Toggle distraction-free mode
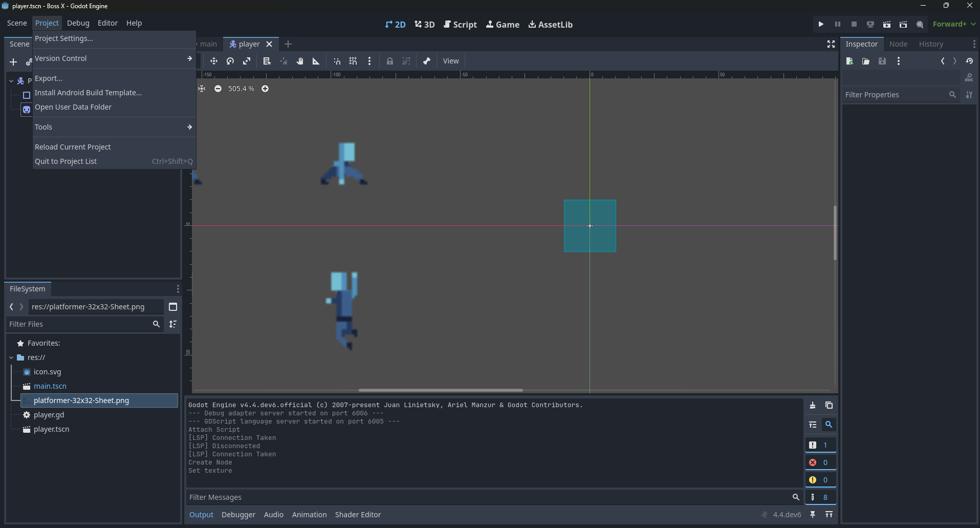The width and height of the screenshot is (980, 528). click(831, 44)
